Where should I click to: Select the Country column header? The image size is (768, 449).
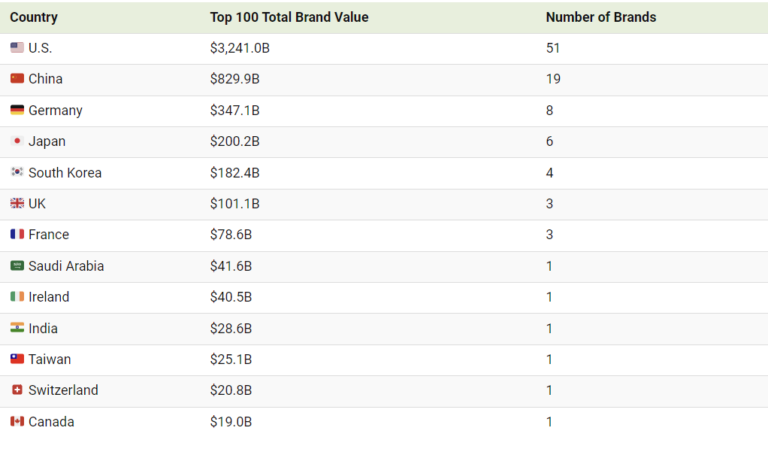pyautogui.click(x=34, y=17)
